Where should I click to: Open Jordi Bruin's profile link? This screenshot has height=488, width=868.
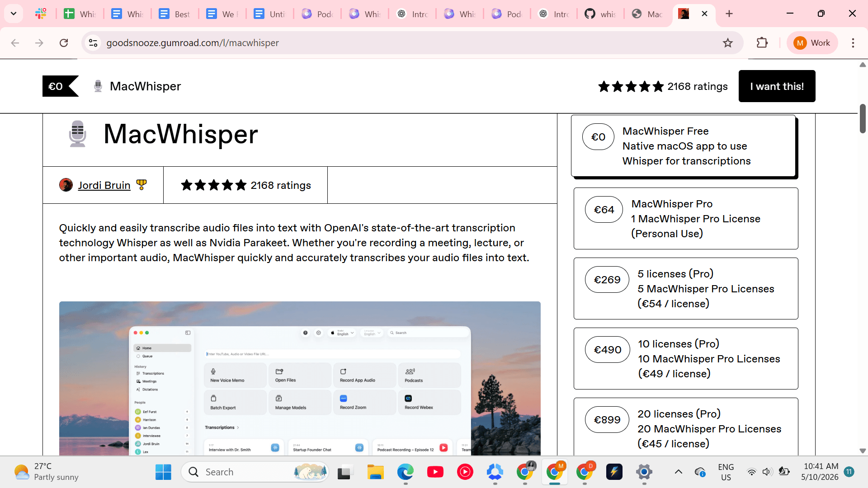pyautogui.click(x=104, y=185)
